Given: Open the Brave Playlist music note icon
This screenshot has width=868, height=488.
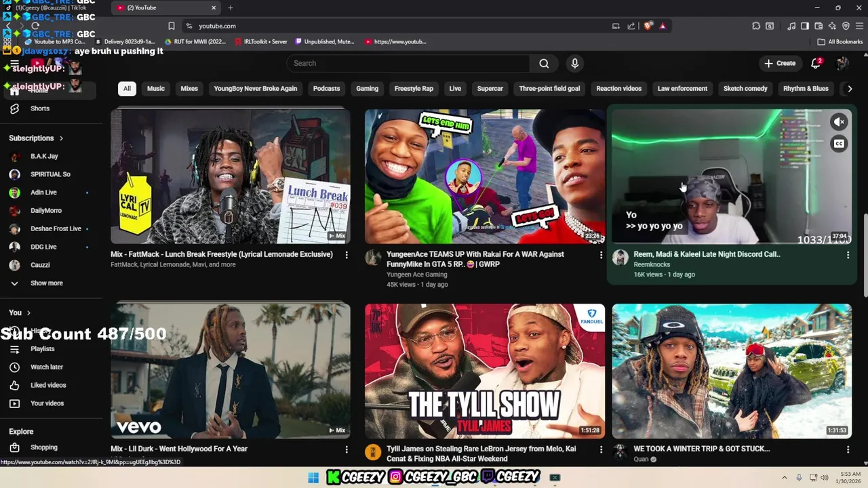Looking at the screenshot, I should pyautogui.click(x=791, y=26).
